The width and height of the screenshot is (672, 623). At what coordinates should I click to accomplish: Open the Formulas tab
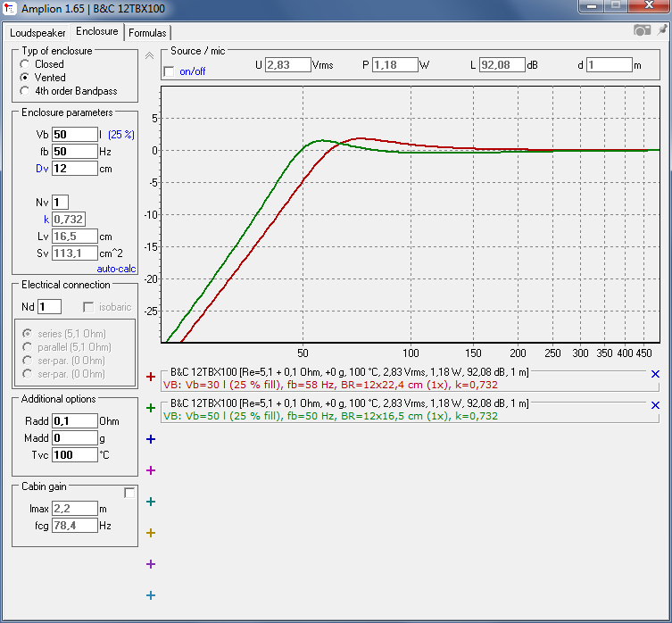[147, 33]
